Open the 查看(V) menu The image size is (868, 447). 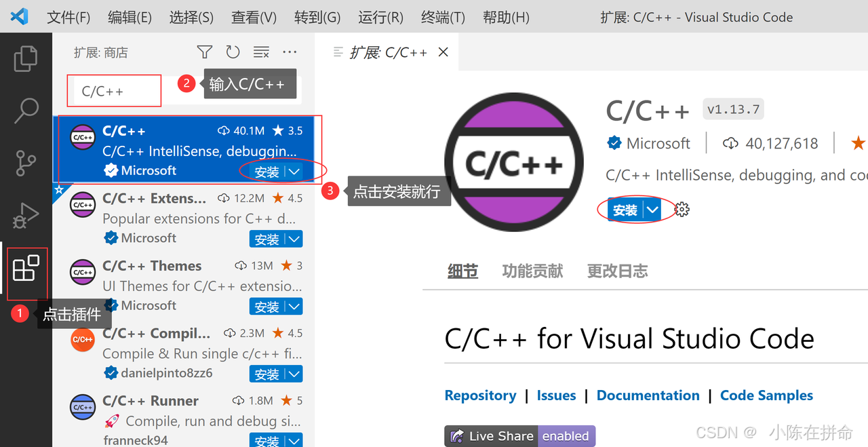tap(254, 18)
